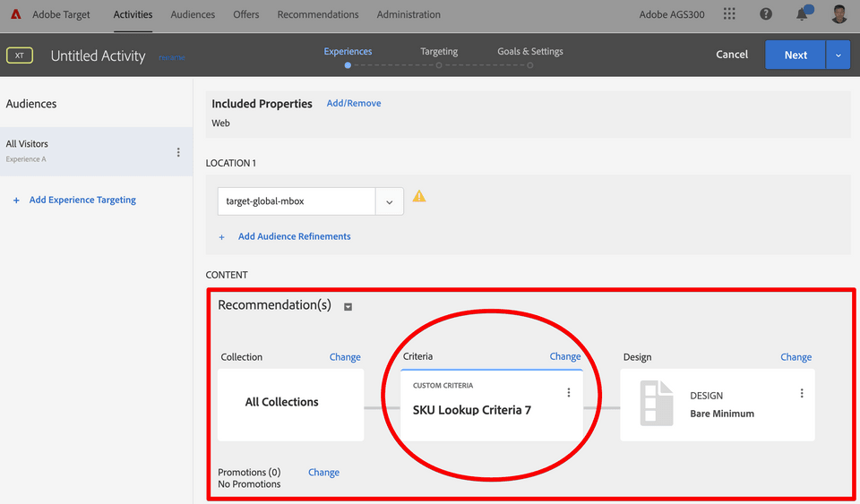Click the Add/Remove properties link
860x504 pixels.
coord(354,103)
